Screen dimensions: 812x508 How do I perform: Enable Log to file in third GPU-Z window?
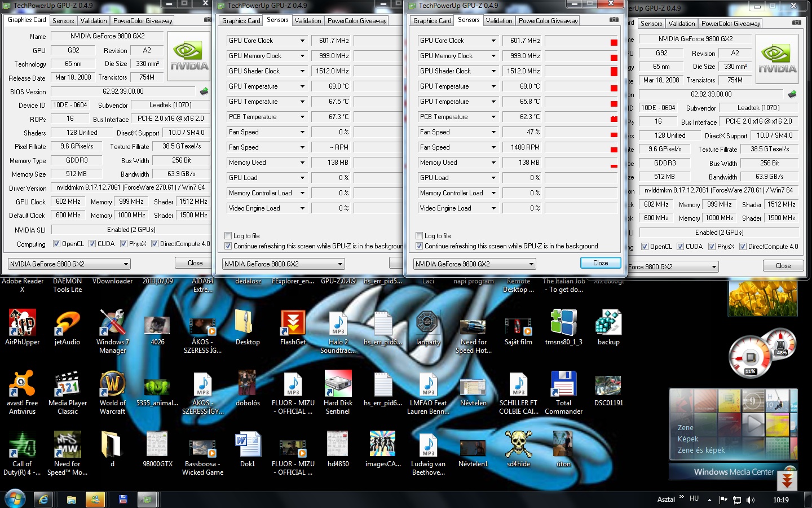point(419,236)
